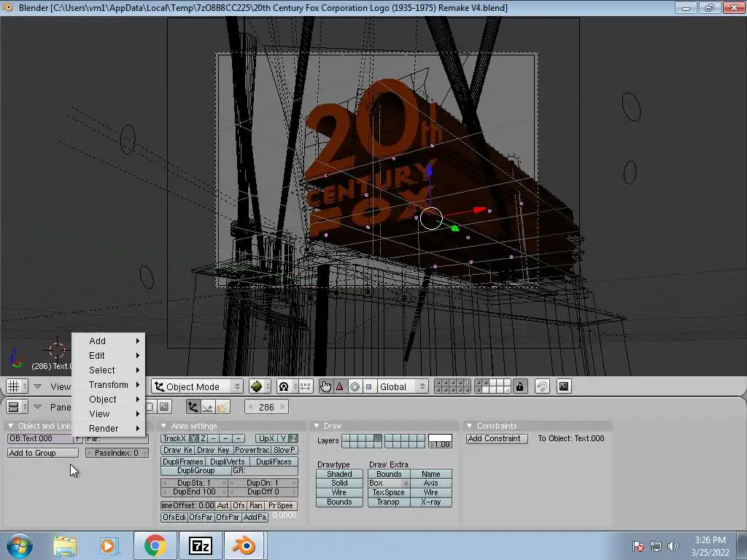Select the Solid drawtype button
The width and height of the screenshot is (747, 560).
click(339, 483)
